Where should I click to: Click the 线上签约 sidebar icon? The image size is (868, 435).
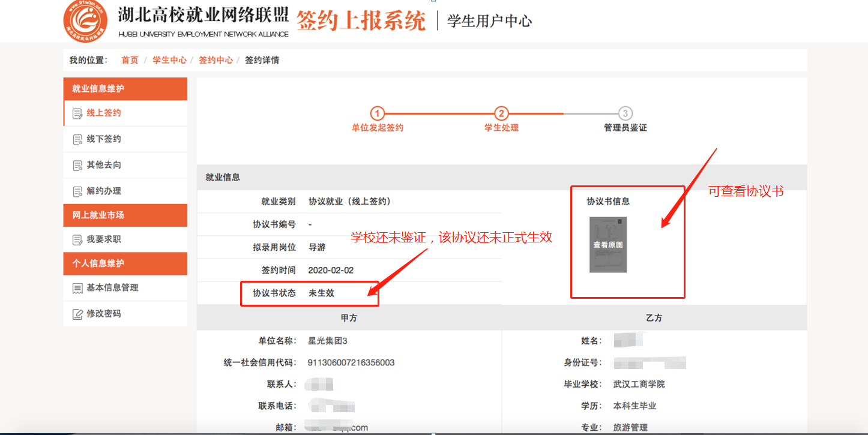[77, 113]
